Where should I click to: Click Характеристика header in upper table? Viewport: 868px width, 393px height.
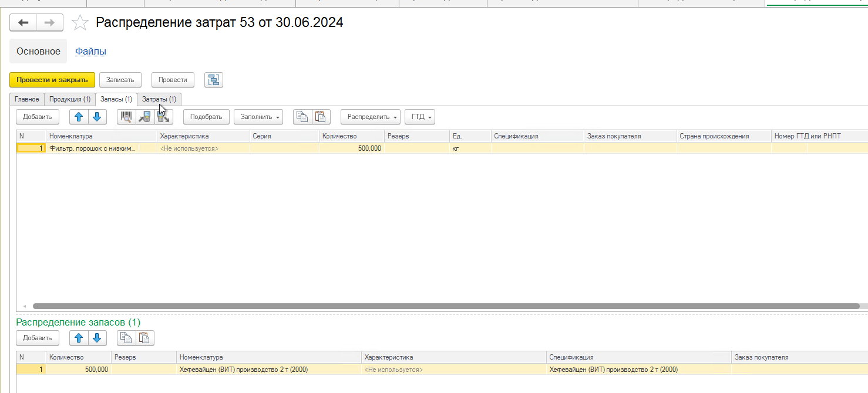(203, 136)
